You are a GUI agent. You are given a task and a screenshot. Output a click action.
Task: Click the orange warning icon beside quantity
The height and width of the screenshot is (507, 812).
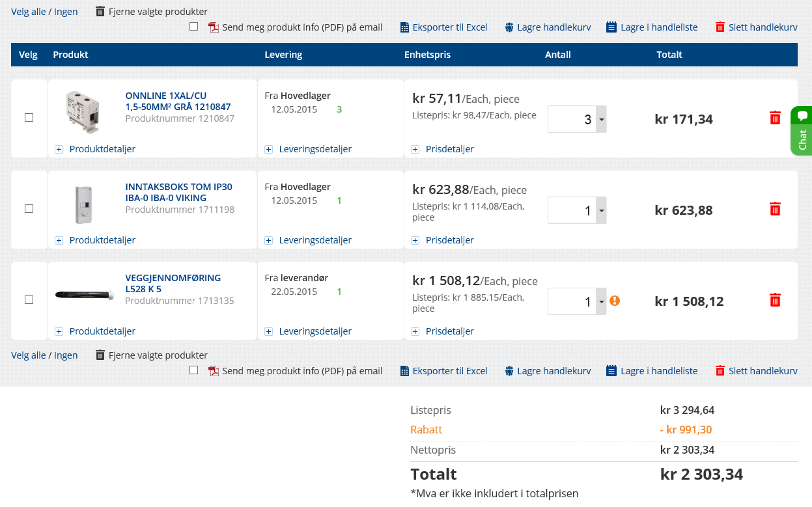(615, 301)
